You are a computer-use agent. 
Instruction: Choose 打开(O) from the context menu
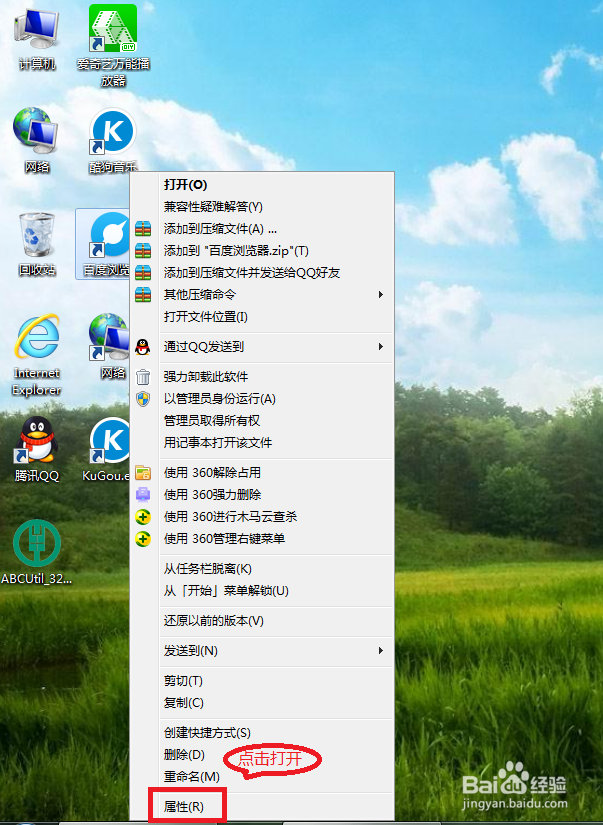[x=262, y=185]
